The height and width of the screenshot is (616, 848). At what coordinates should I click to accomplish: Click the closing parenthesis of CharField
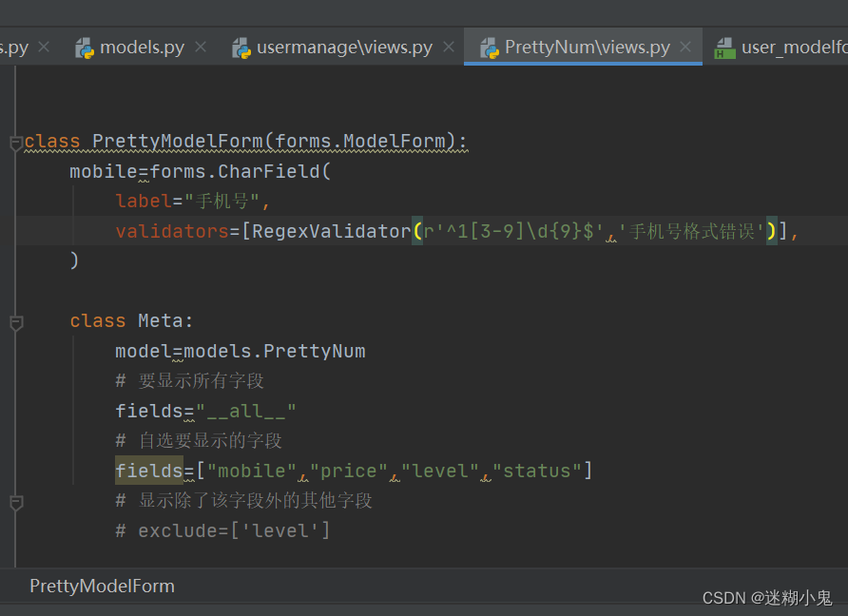pos(74,260)
